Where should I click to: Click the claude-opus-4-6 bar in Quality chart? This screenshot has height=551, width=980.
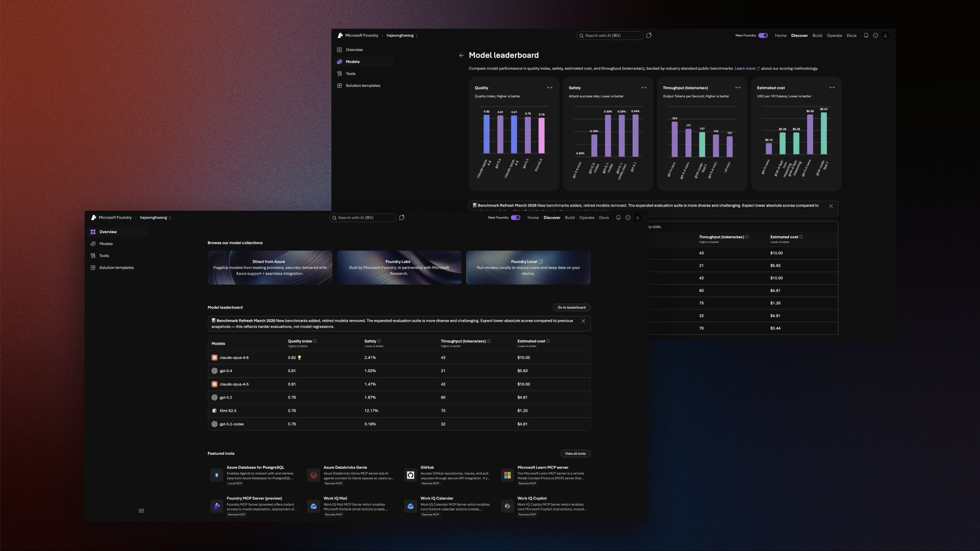coord(486,134)
